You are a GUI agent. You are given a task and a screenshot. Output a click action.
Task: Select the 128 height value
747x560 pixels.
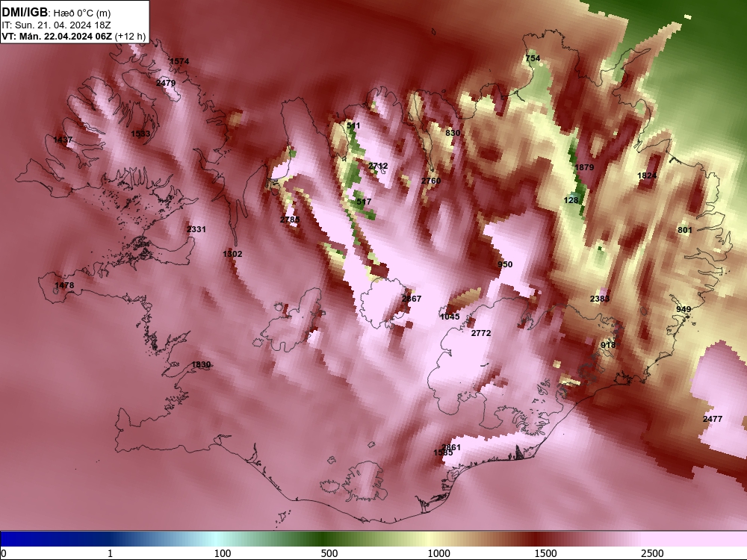[571, 200]
